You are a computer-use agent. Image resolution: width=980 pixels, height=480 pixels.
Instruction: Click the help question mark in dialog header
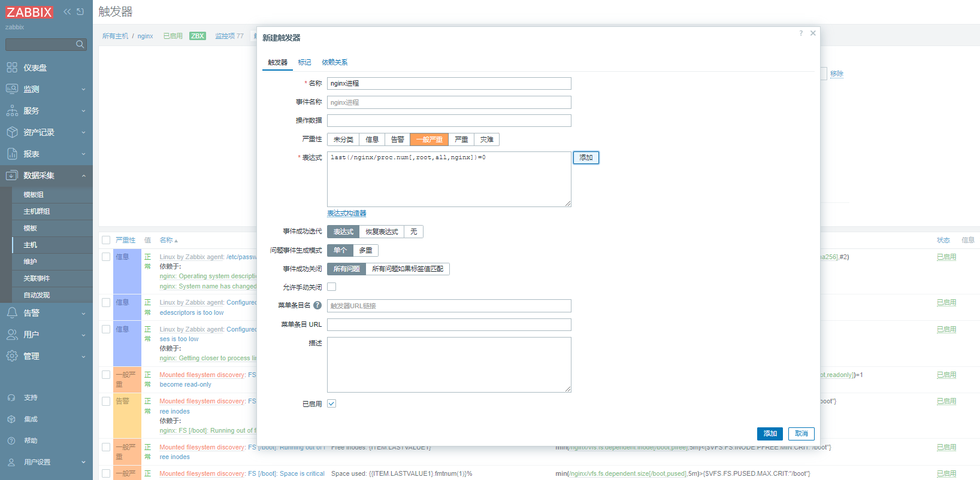pos(801,34)
